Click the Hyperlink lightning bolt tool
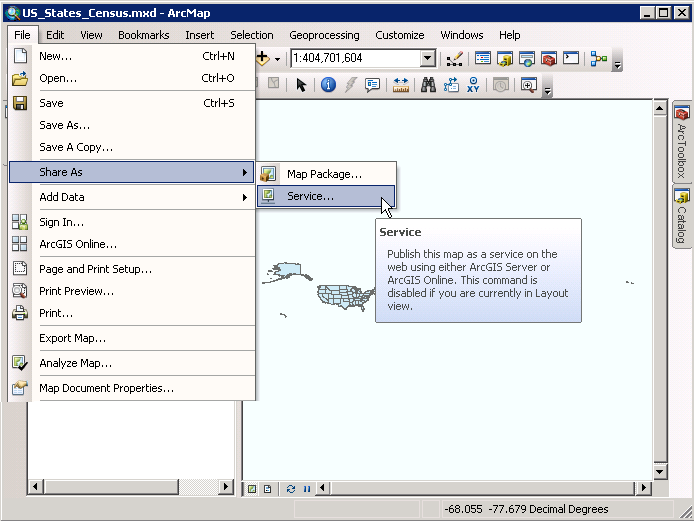The width and height of the screenshot is (694, 521). 350,85
